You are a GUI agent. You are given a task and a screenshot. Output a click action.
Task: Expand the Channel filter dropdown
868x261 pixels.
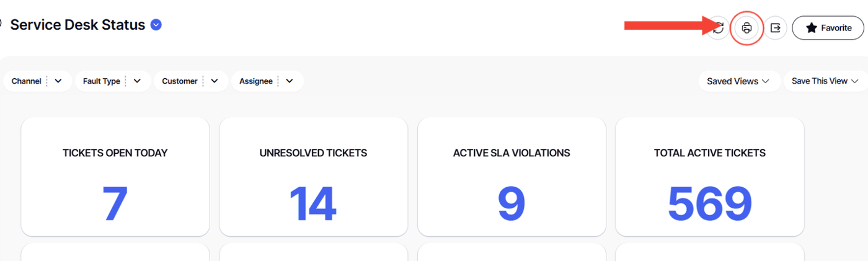tap(58, 81)
